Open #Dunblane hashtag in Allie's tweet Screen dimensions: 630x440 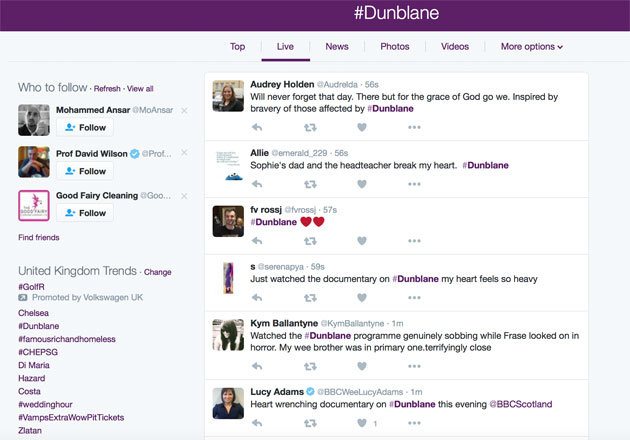point(485,165)
